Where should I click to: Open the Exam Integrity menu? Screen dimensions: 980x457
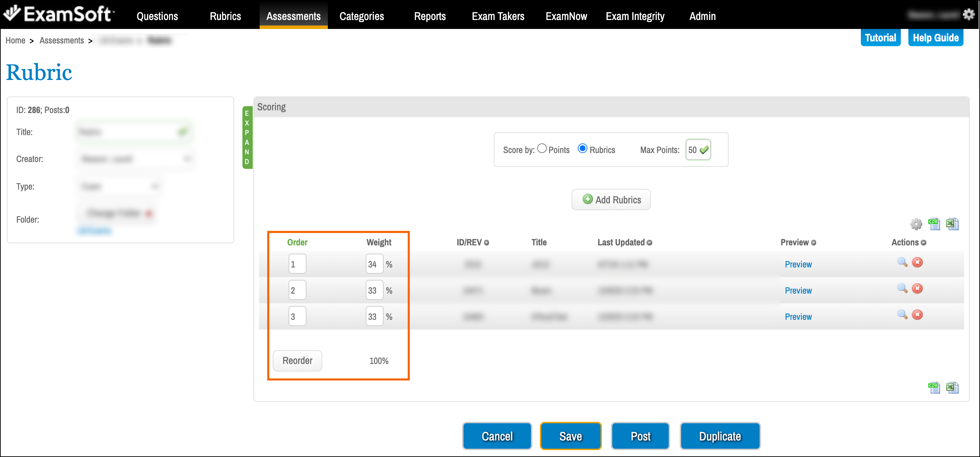pyautogui.click(x=635, y=16)
